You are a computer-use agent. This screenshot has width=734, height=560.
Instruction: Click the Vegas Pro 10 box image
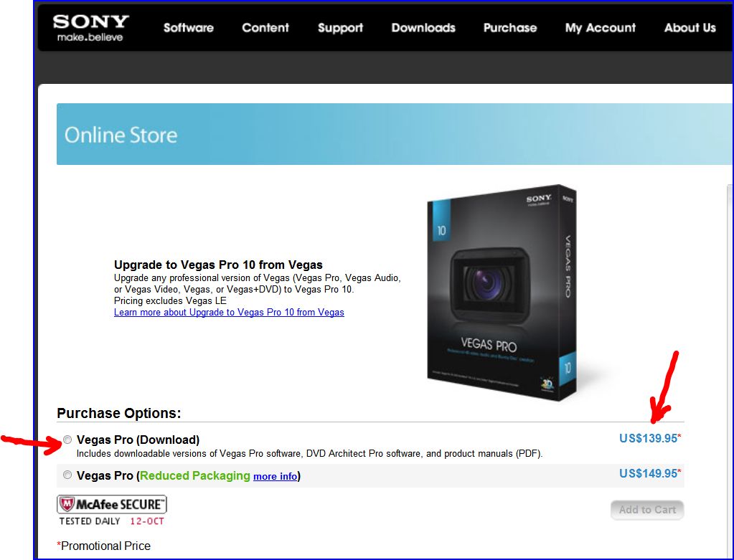(x=502, y=293)
